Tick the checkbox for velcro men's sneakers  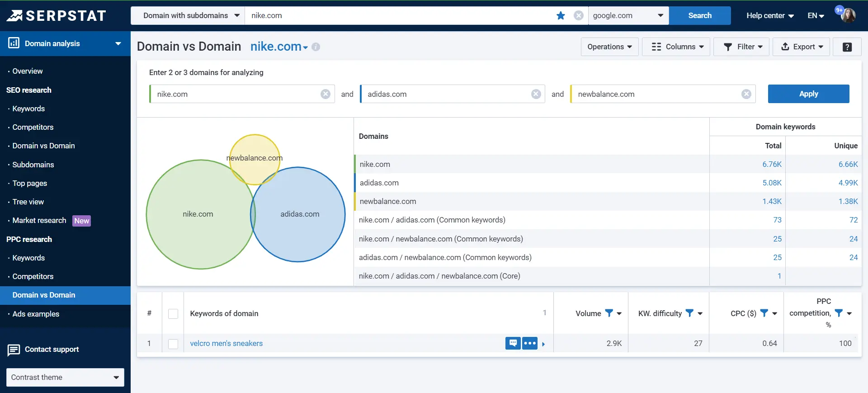173,344
